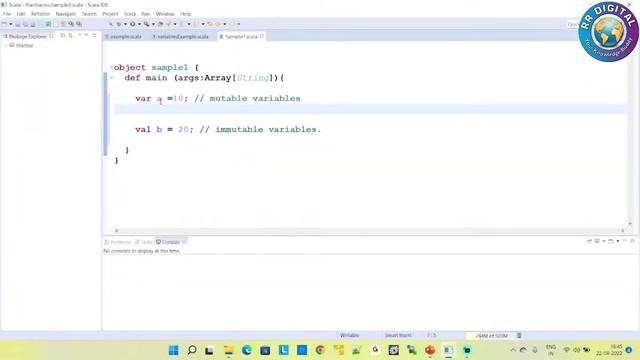Minimize the Package Explorer panel
Image resolution: width=640 pixels, height=360 pixels.
87,36
